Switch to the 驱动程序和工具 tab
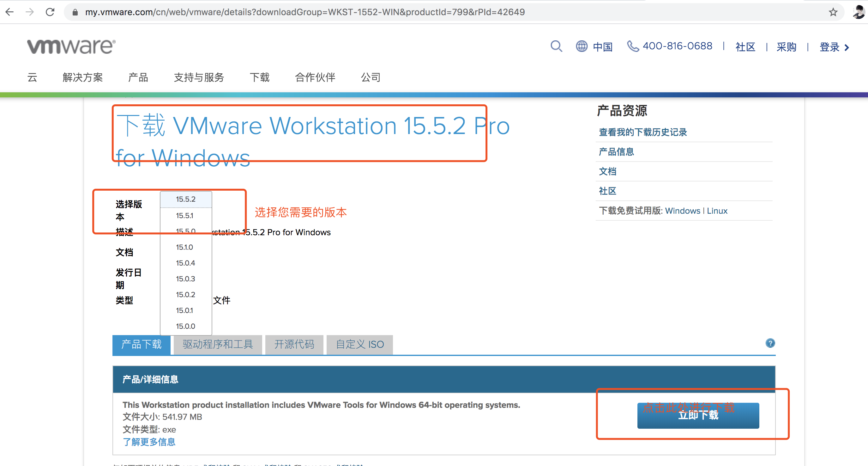The height and width of the screenshot is (466, 868). coord(218,345)
